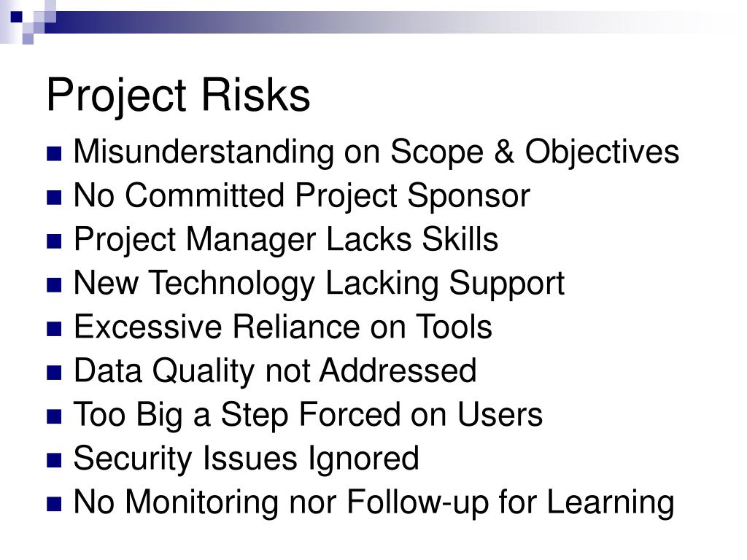This screenshot has height=560, width=747.
Task: Click the text No Monitoring nor Follow-up for Learning
Action: [x=374, y=505]
